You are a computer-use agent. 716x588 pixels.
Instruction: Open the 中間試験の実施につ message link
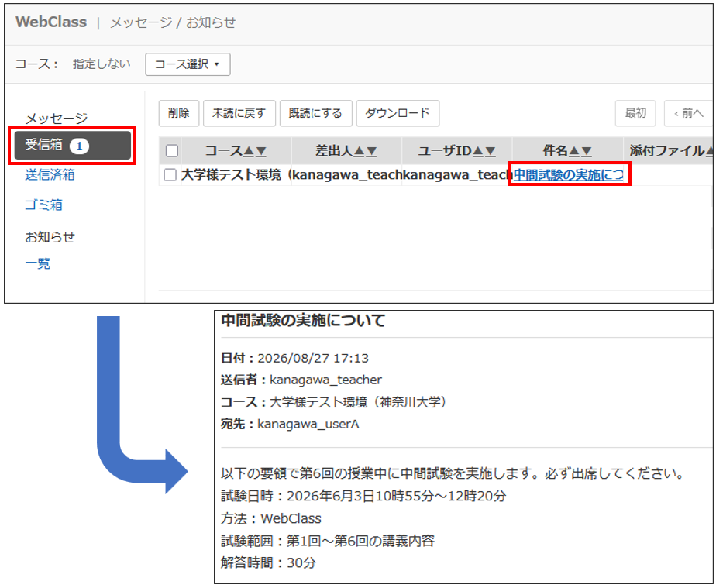coord(569,175)
